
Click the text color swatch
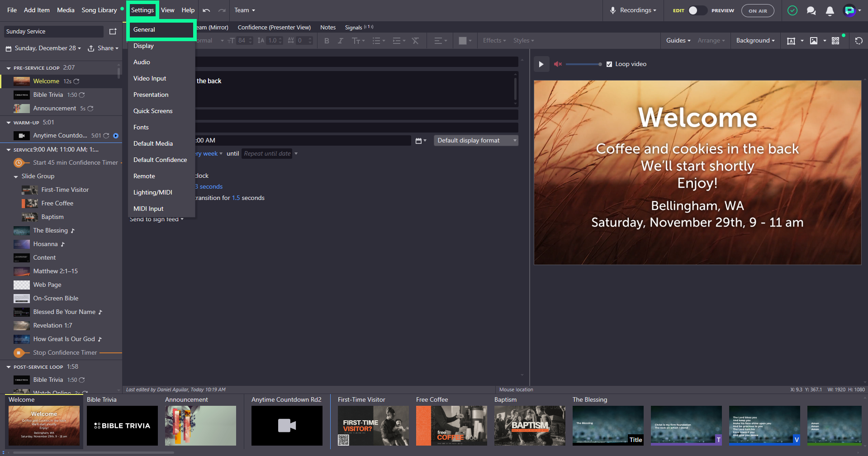pyautogui.click(x=462, y=41)
